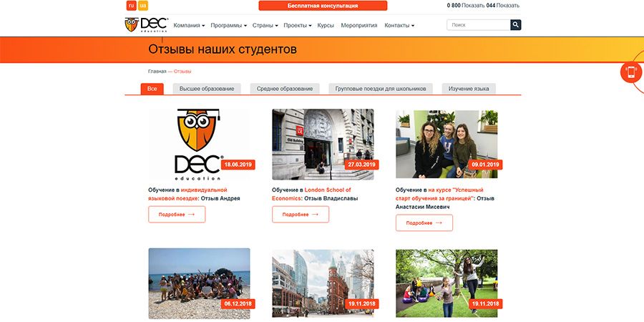Click into the Поиск search field
Screen dimensions: 644x322
point(478,25)
